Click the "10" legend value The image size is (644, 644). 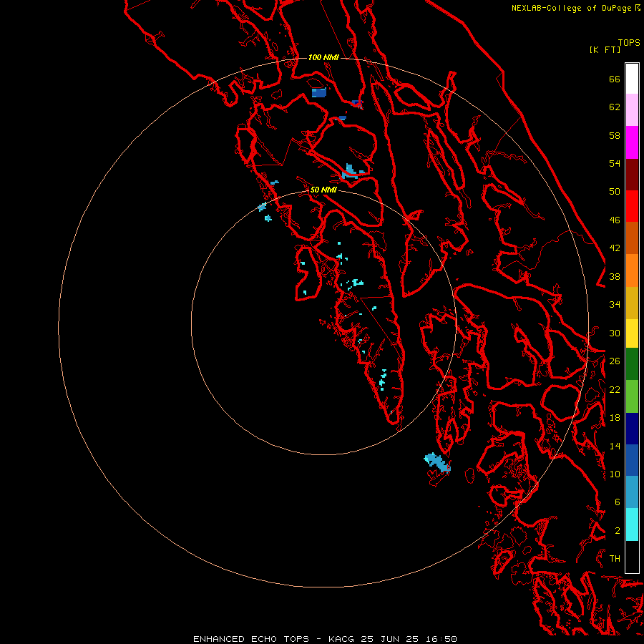615,474
